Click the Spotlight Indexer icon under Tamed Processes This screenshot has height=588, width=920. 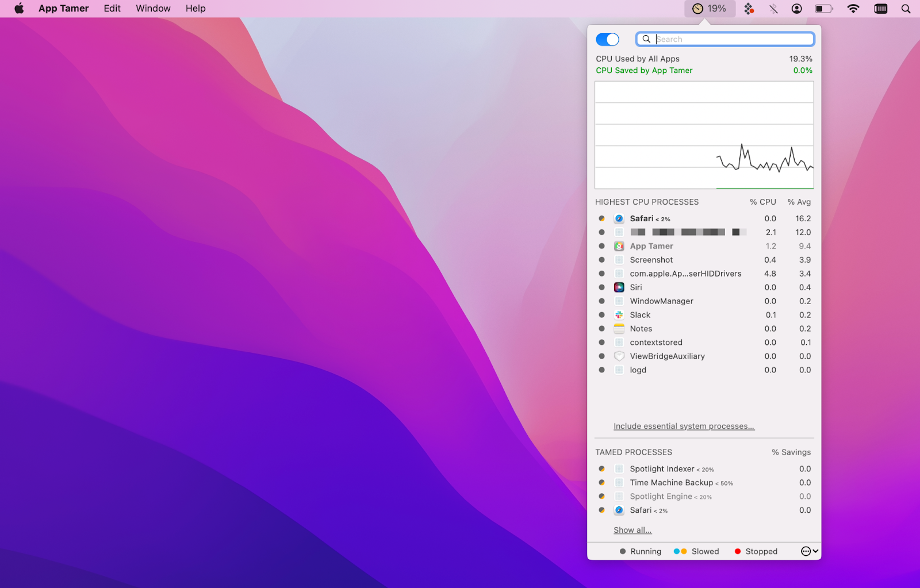619,468
